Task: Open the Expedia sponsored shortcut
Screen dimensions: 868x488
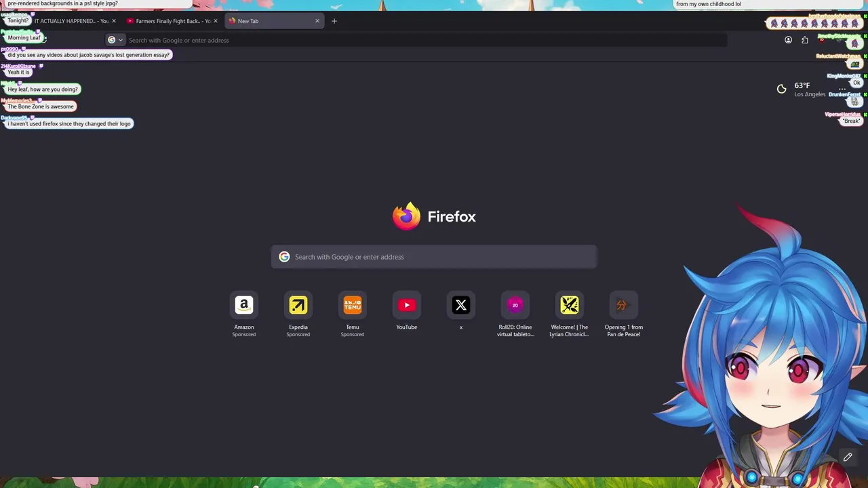Action: point(298,305)
